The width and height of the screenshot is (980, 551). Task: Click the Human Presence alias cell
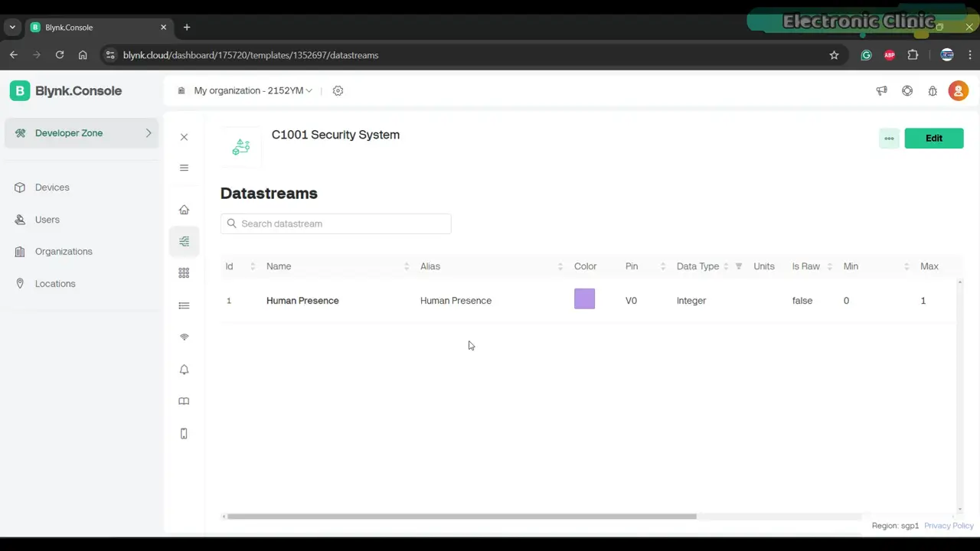click(456, 301)
